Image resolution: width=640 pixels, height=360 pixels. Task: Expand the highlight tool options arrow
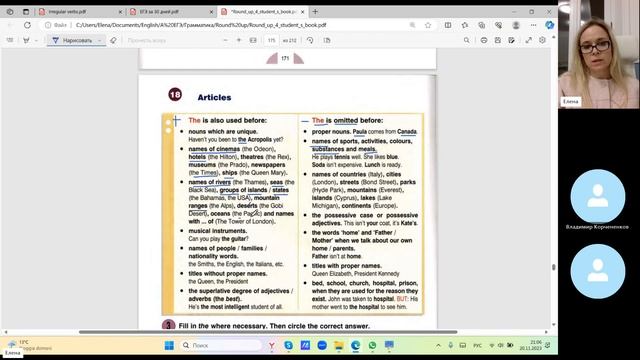[x=36, y=40]
